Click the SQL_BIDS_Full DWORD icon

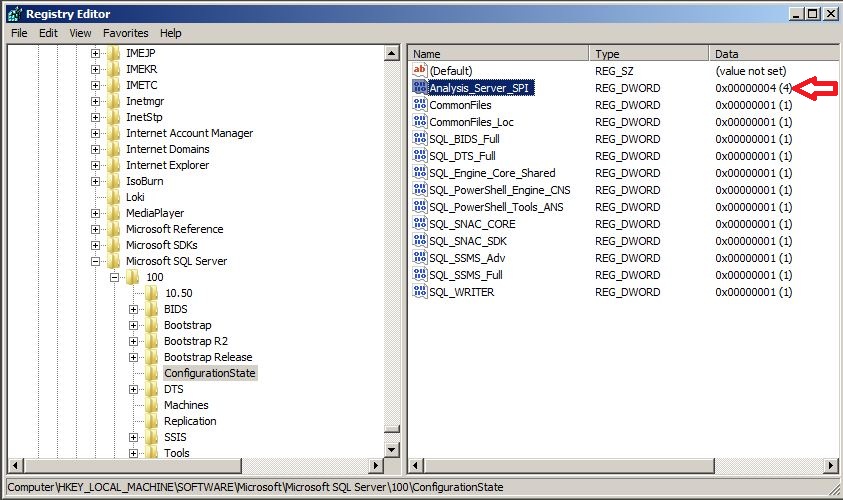[x=419, y=138]
